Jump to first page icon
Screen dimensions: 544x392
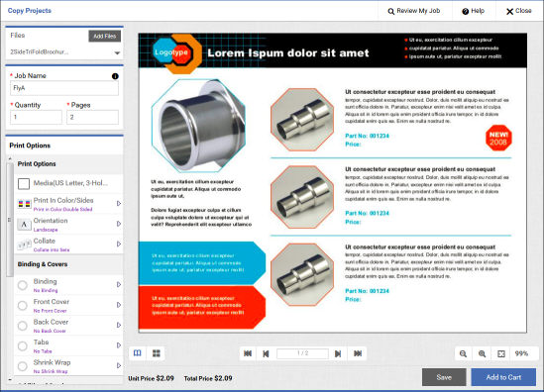point(248,353)
